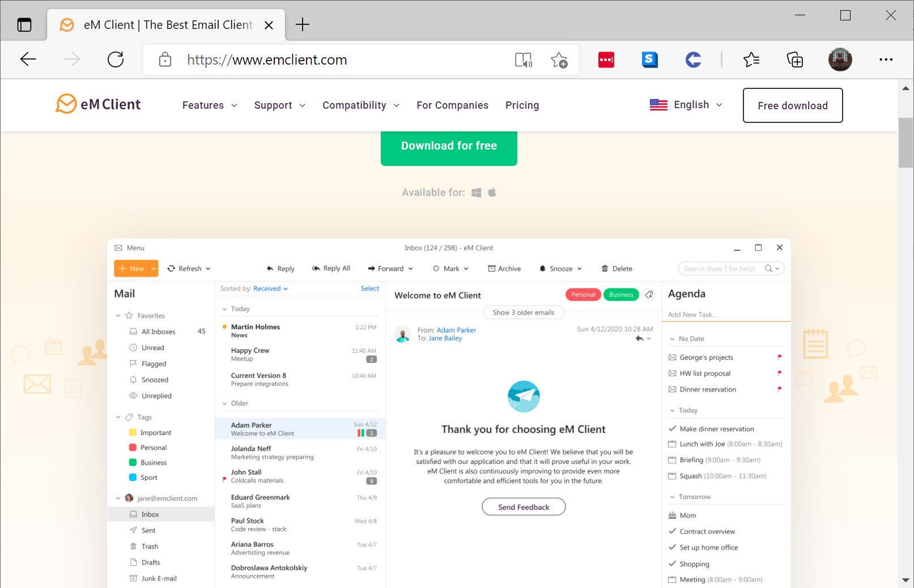Open the Martin Holmes News email

pos(300,331)
